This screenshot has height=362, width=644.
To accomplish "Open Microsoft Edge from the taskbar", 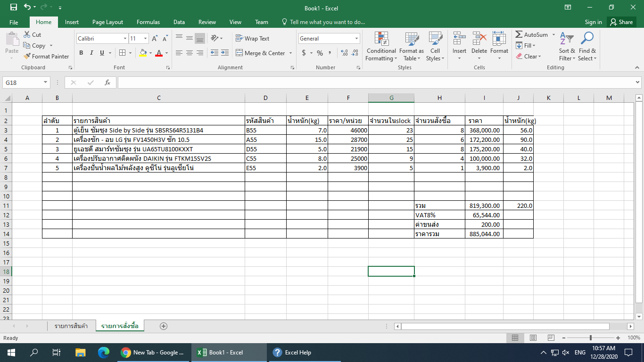I will point(103,353).
